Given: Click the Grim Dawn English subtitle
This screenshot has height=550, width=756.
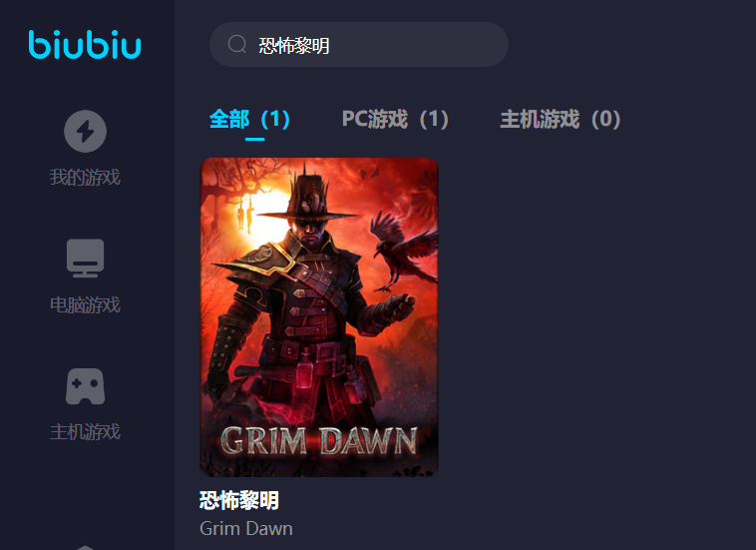Looking at the screenshot, I should 246,529.
